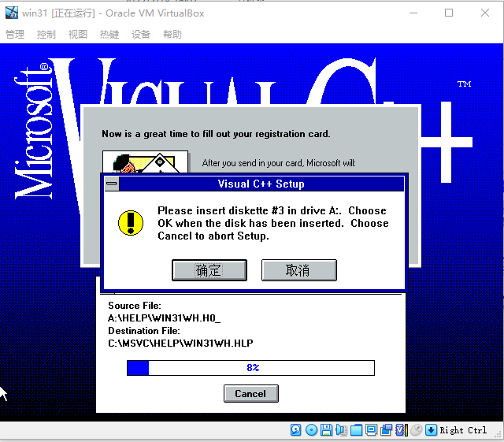This screenshot has height=442, width=504.
Task: Close the VirtualBox win31 window
Action: (485, 13)
